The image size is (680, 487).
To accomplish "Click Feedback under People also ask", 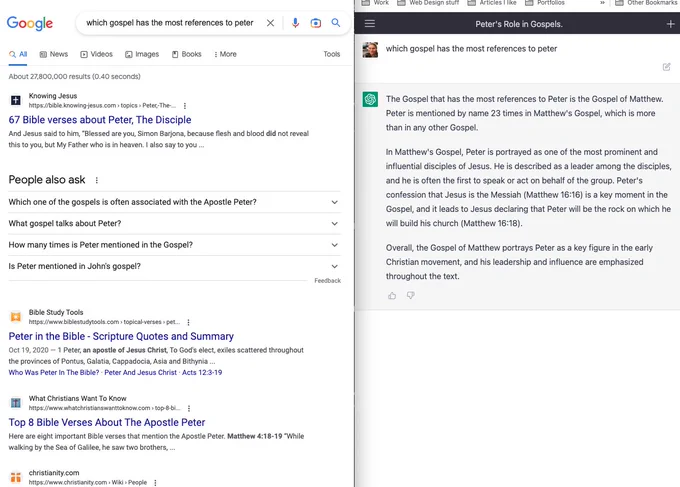I will (327, 281).
